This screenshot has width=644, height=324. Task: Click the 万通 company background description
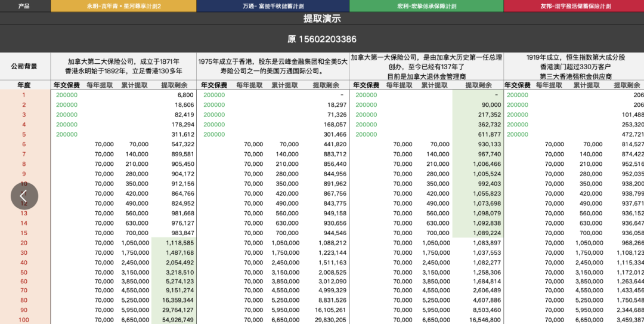click(273, 66)
